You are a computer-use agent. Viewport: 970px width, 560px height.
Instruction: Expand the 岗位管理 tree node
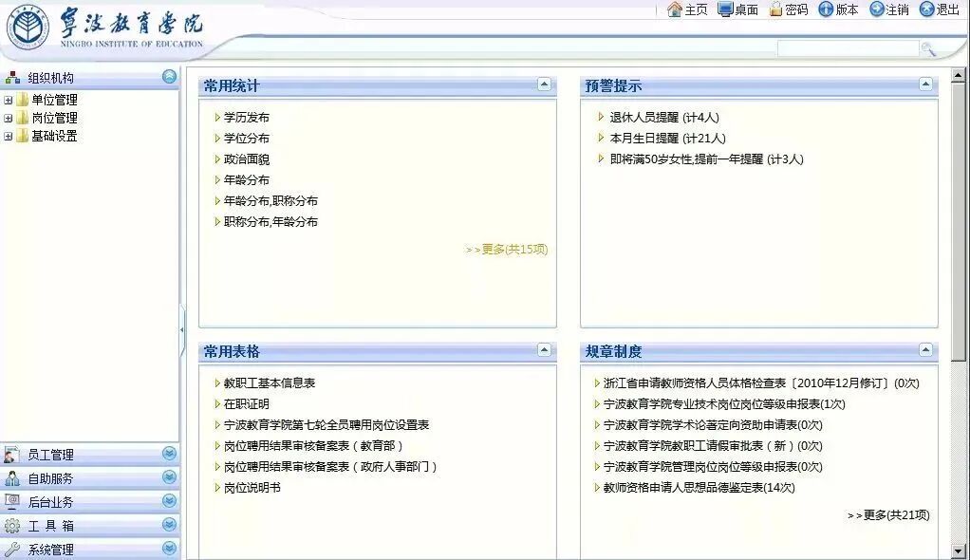8,117
